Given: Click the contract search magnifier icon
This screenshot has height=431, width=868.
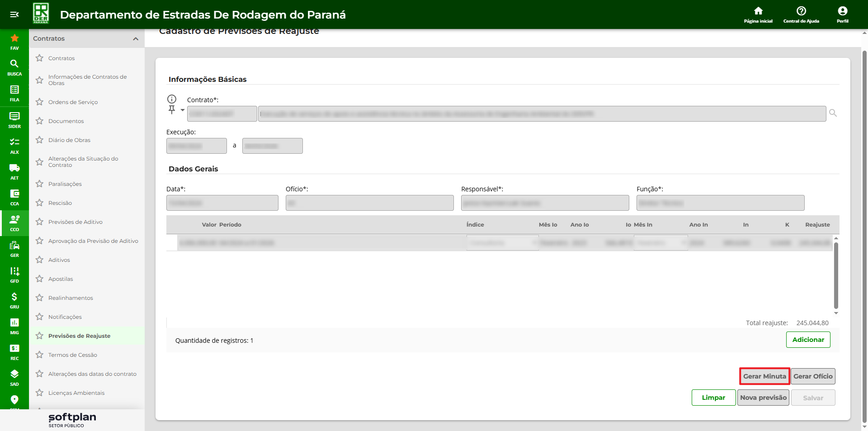Looking at the screenshot, I should (x=833, y=113).
